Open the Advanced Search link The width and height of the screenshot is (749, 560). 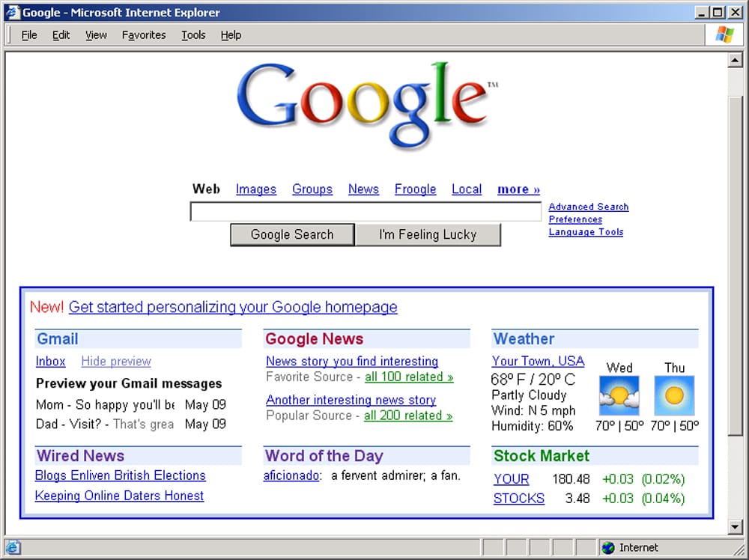click(589, 207)
